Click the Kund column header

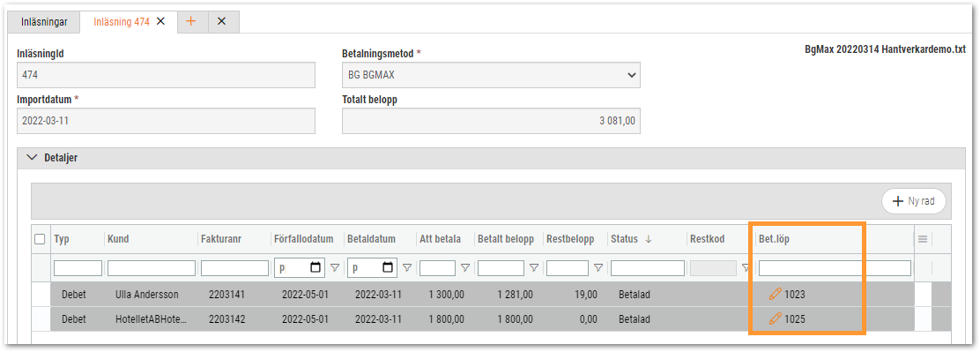click(x=118, y=239)
